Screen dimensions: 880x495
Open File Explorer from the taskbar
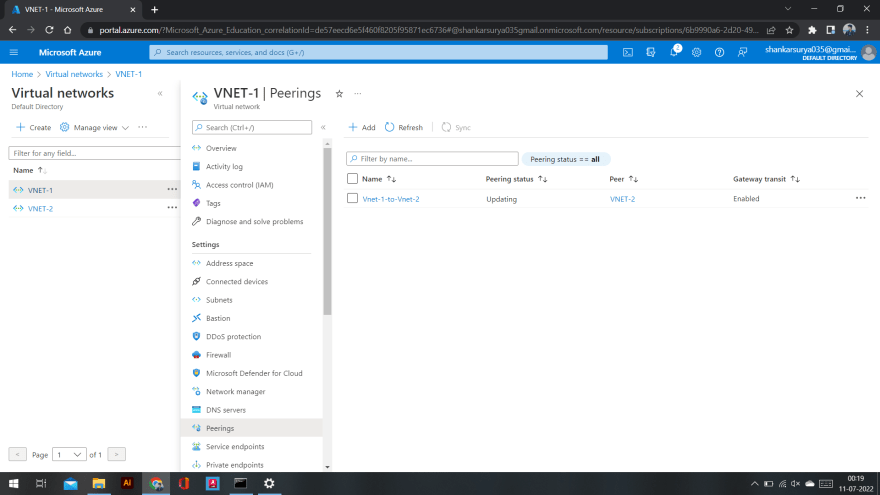coord(99,483)
